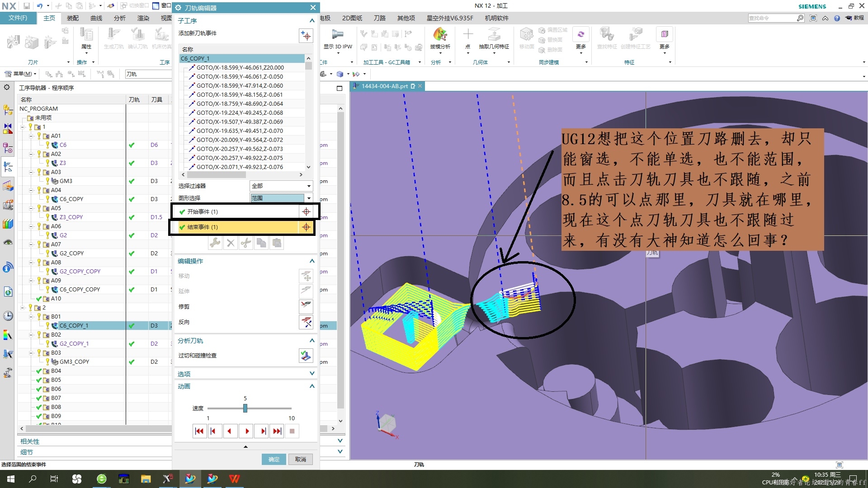Screen dimensions: 868x488
Task: Click the Show 3D IPW icon
Action: point(337,35)
